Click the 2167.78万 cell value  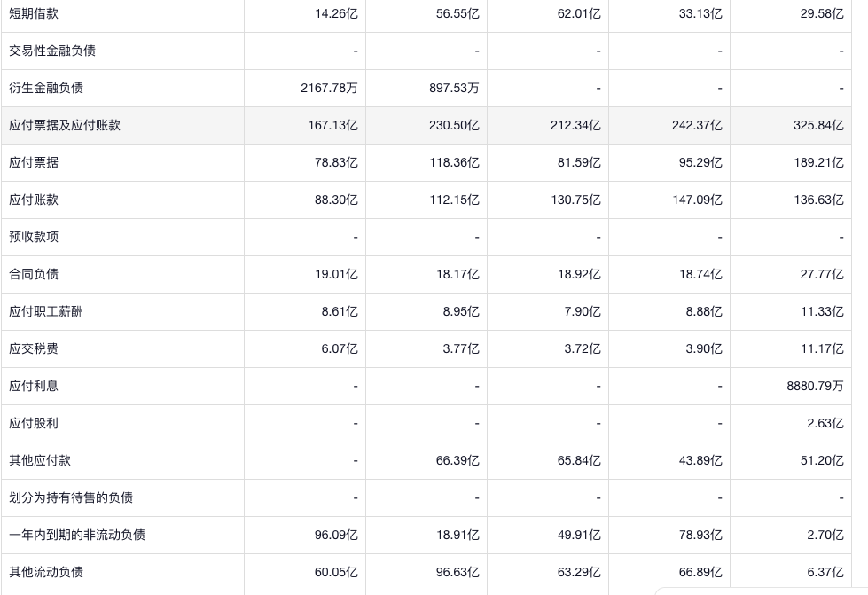(329, 88)
